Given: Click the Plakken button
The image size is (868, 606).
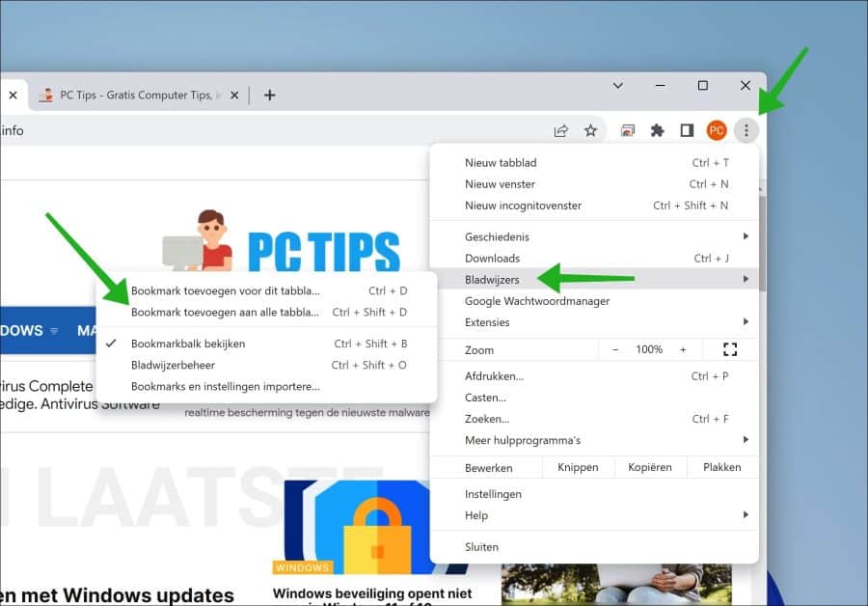Looking at the screenshot, I should tap(721, 467).
